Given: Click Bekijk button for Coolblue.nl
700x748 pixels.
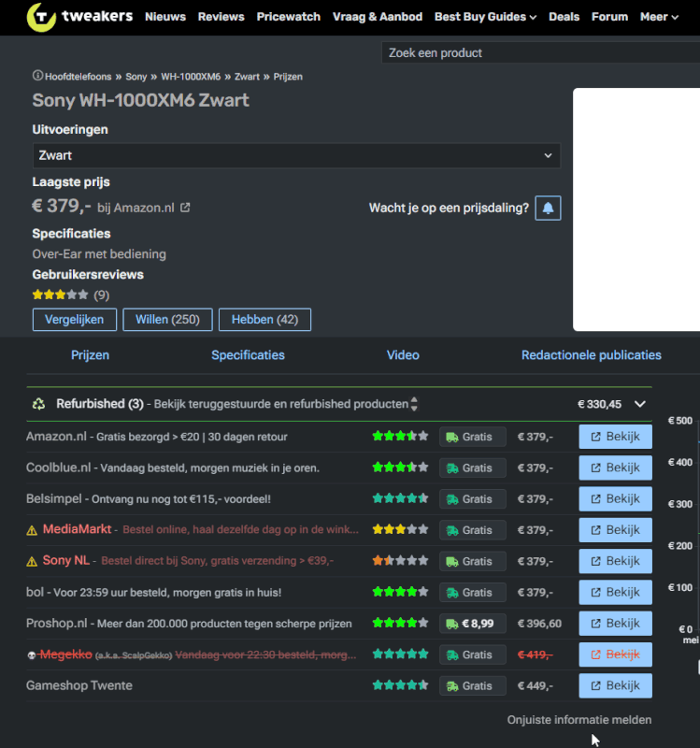Looking at the screenshot, I should point(616,467).
